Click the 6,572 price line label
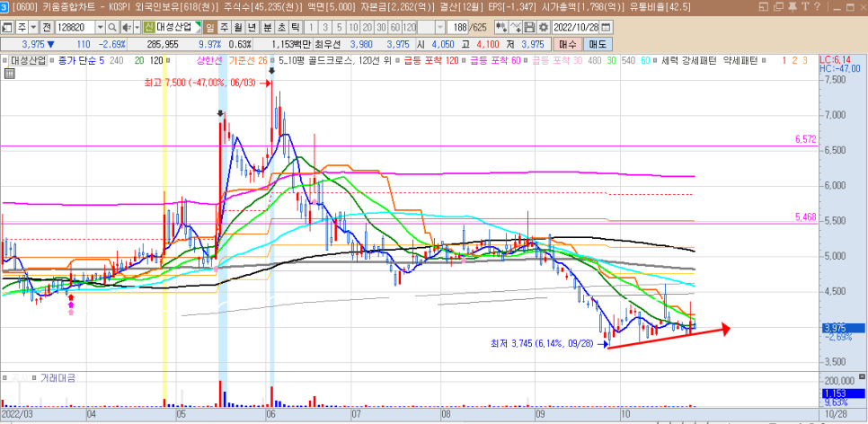The height and width of the screenshot is (424, 868). [x=805, y=139]
